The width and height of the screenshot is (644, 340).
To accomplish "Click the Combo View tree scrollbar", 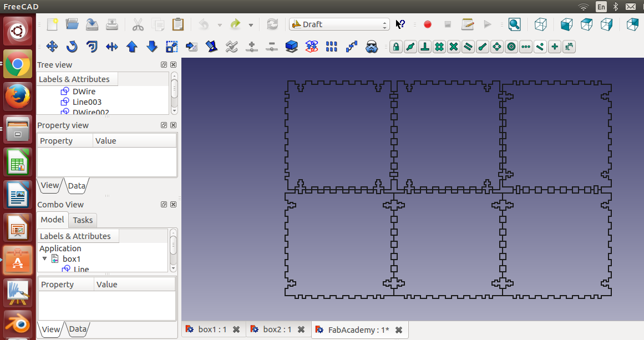I will pyautogui.click(x=173, y=250).
